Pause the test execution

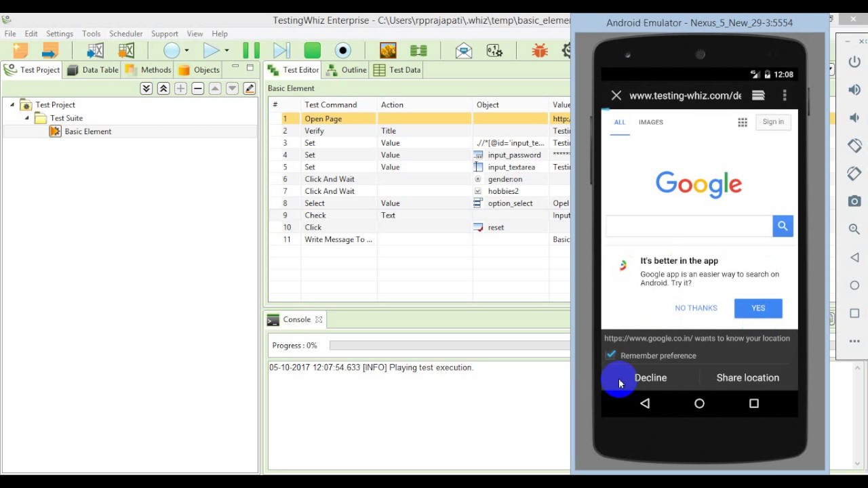(251, 50)
